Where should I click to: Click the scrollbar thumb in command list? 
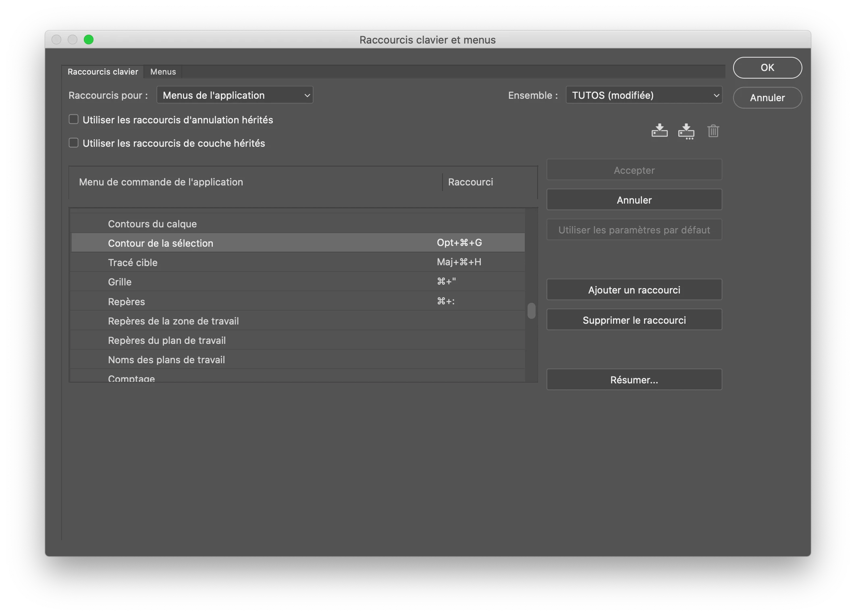click(532, 311)
